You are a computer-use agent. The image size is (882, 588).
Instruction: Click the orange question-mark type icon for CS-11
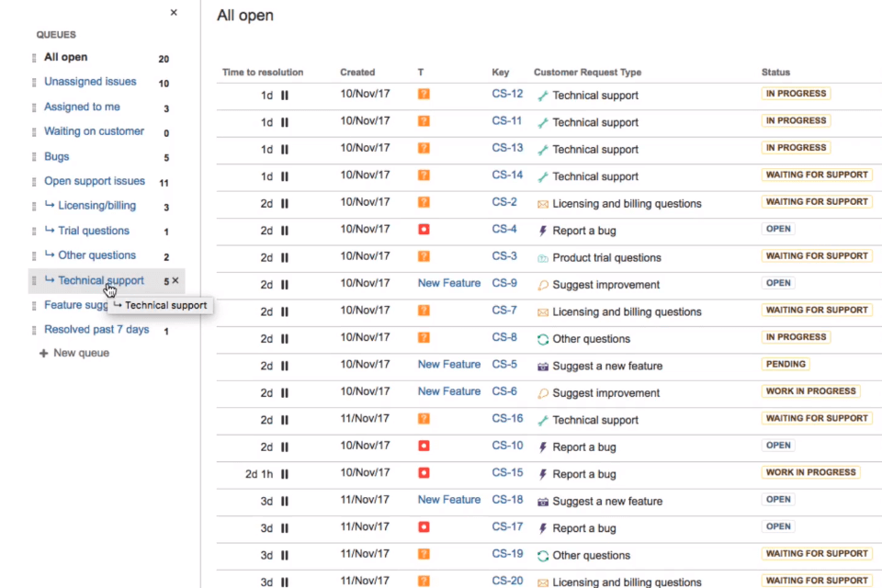coord(424,121)
